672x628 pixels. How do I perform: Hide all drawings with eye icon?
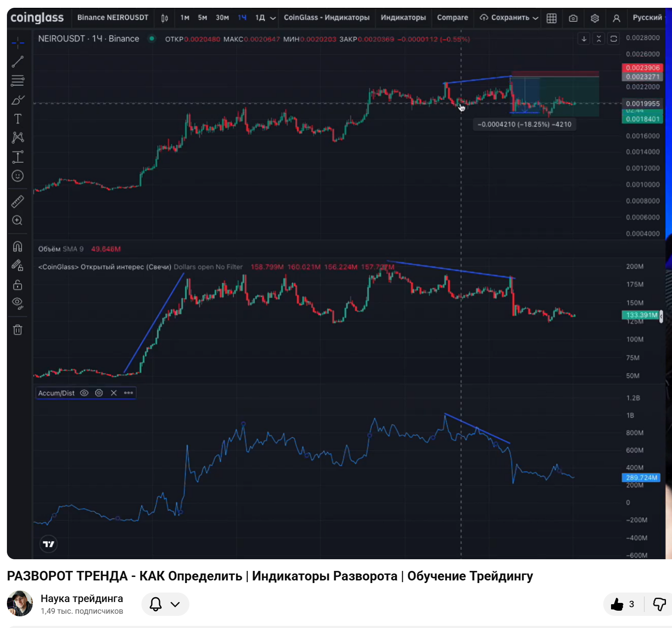pos(18,303)
